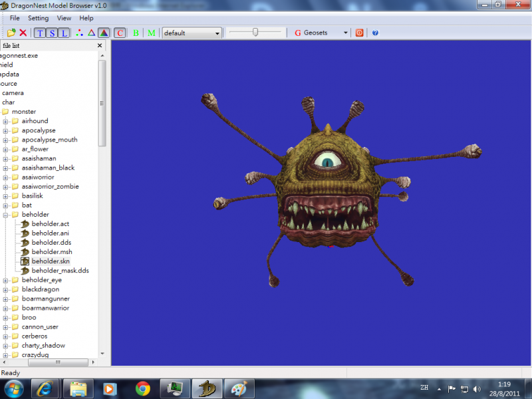Toggle the blue T toolbar button
Viewport: 532px width, 399px height.
pyautogui.click(x=40, y=33)
